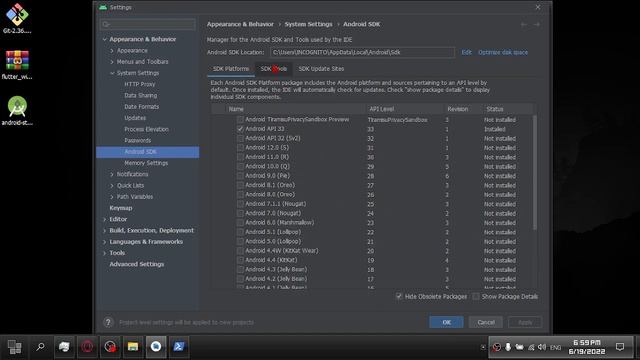
Task: Open the android-studio installer desktop icon
Action: (17, 110)
